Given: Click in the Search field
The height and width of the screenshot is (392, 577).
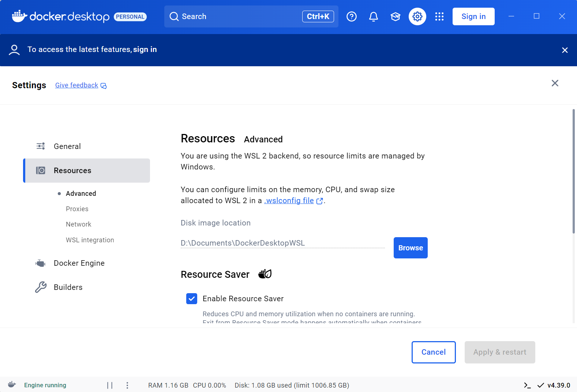Looking at the screenshot, I should pos(251,16).
